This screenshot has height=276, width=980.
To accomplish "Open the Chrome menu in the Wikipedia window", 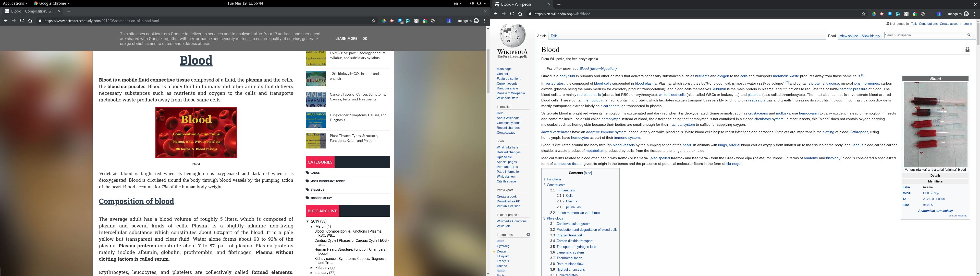I will (x=975, y=14).
